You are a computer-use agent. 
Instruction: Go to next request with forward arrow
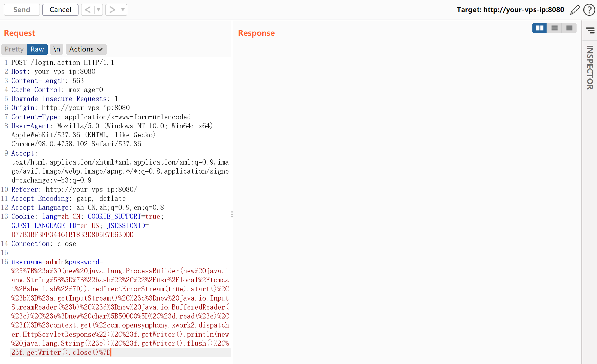112,10
